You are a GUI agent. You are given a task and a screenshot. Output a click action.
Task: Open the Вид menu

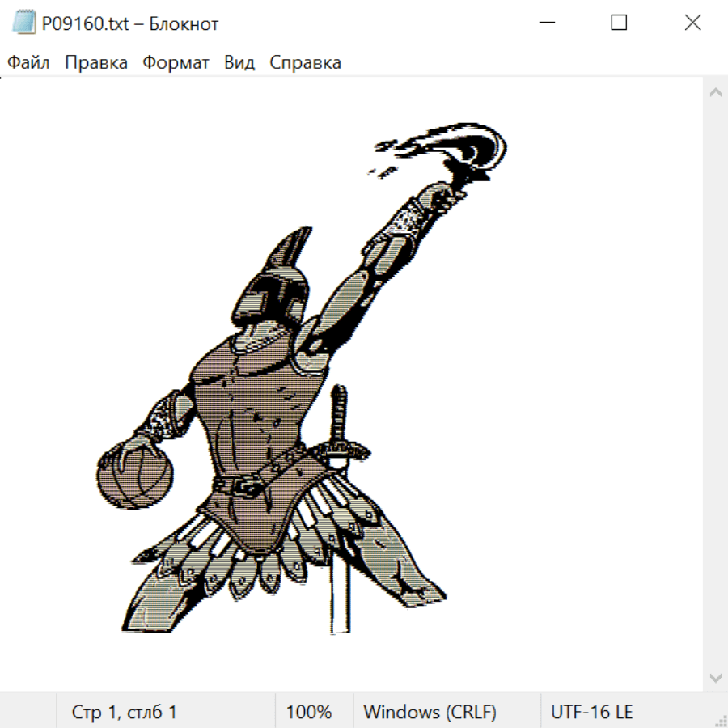[x=239, y=63]
